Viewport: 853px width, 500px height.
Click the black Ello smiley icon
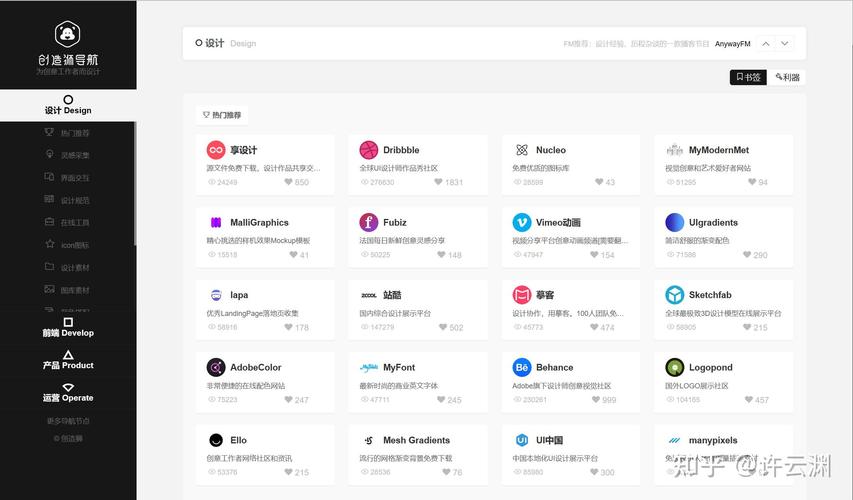pos(216,440)
